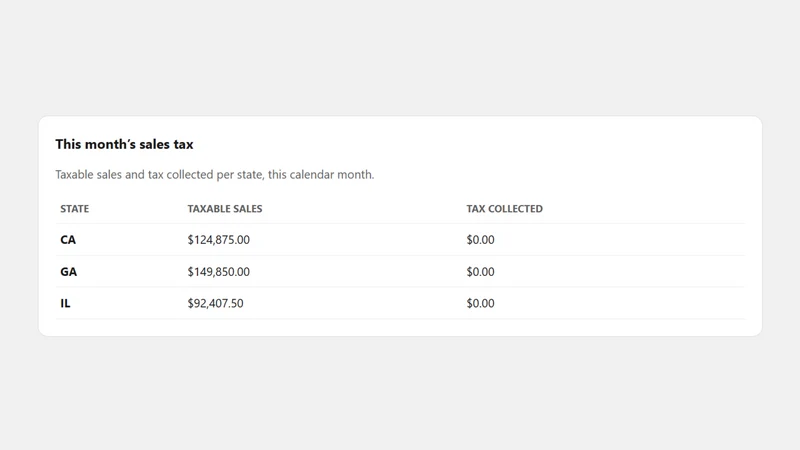Select the IL state cell
Viewport: 800px width, 450px height.
point(65,303)
